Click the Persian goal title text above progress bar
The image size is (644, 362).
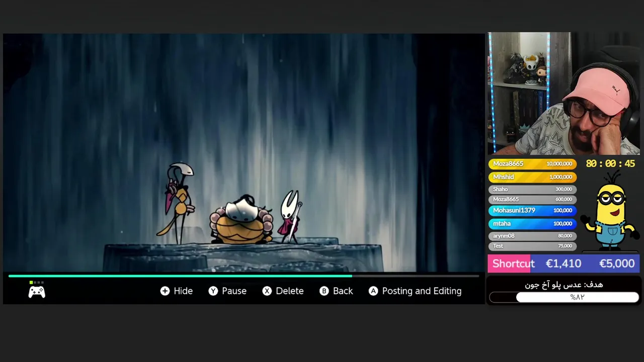[564, 285]
